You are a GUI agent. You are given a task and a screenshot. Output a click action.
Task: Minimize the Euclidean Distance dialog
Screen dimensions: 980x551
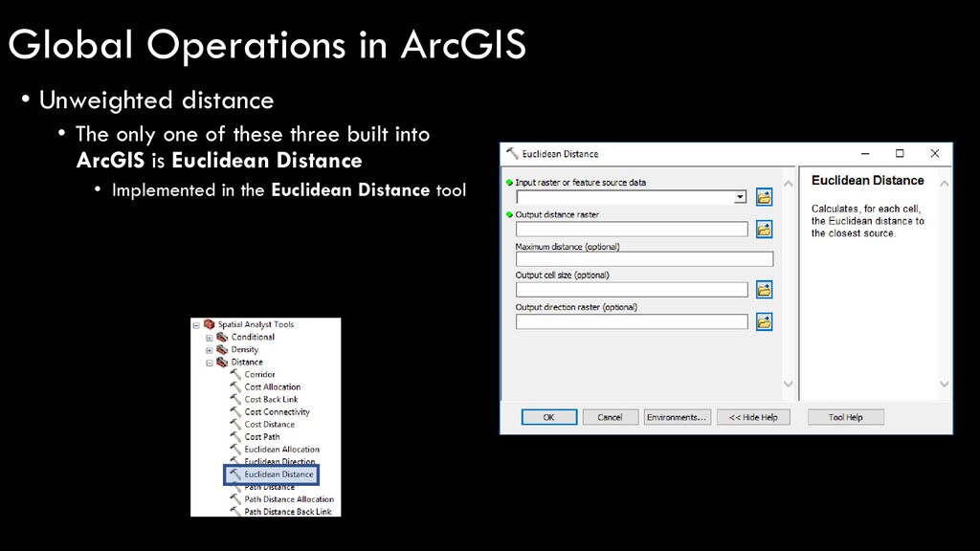coord(865,154)
